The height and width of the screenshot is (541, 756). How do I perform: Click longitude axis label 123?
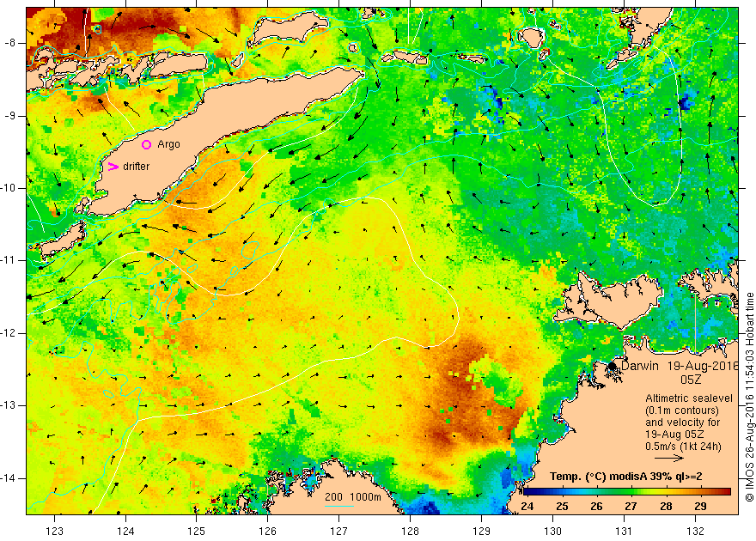click(54, 531)
